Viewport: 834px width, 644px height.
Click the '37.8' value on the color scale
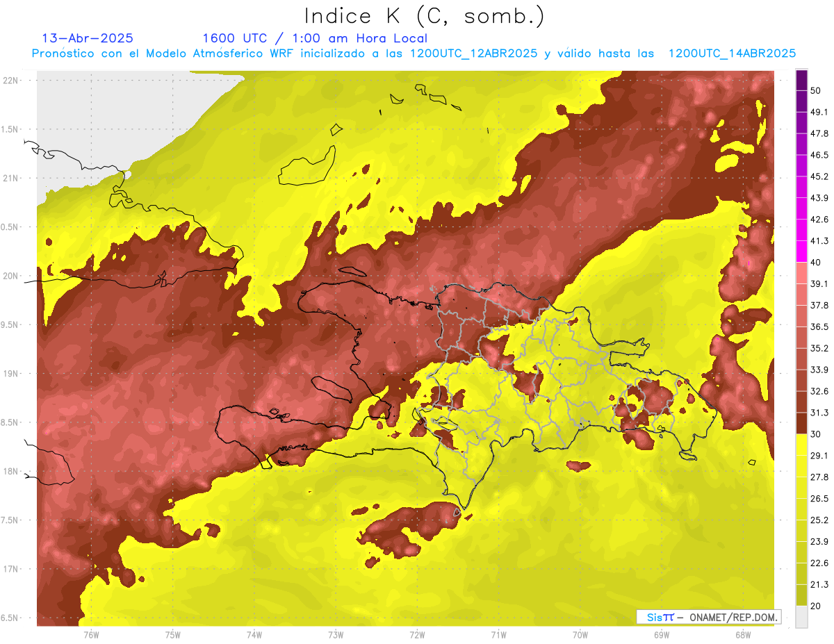pos(819,306)
